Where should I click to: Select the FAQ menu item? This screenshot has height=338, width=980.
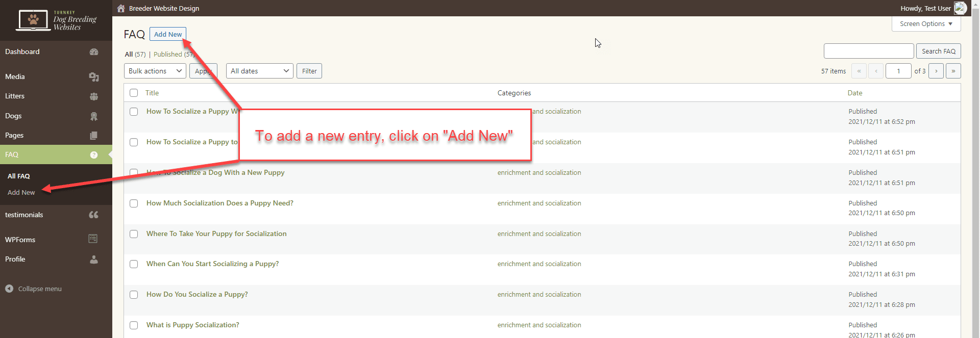click(x=56, y=154)
